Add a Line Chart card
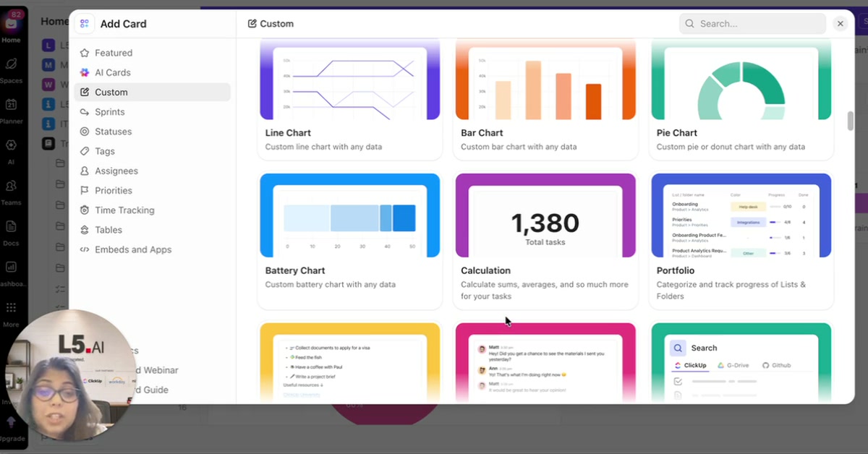Image resolution: width=868 pixels, height=454 pixels. tap(350, 100)
